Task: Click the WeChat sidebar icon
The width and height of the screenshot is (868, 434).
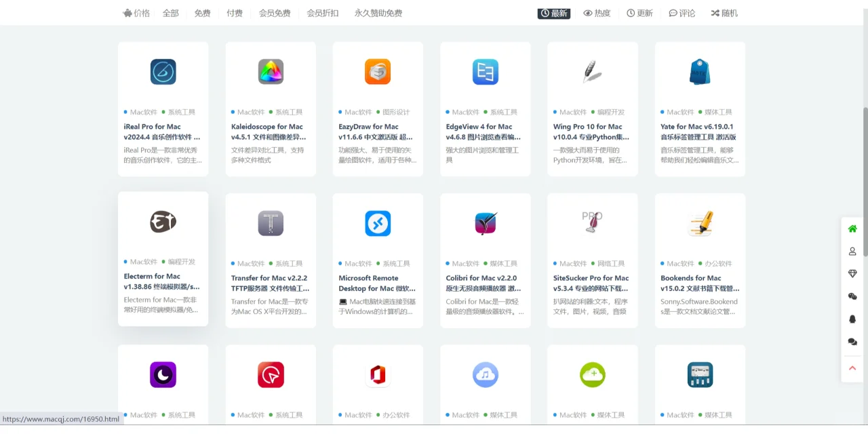Action: pos(852,296)
